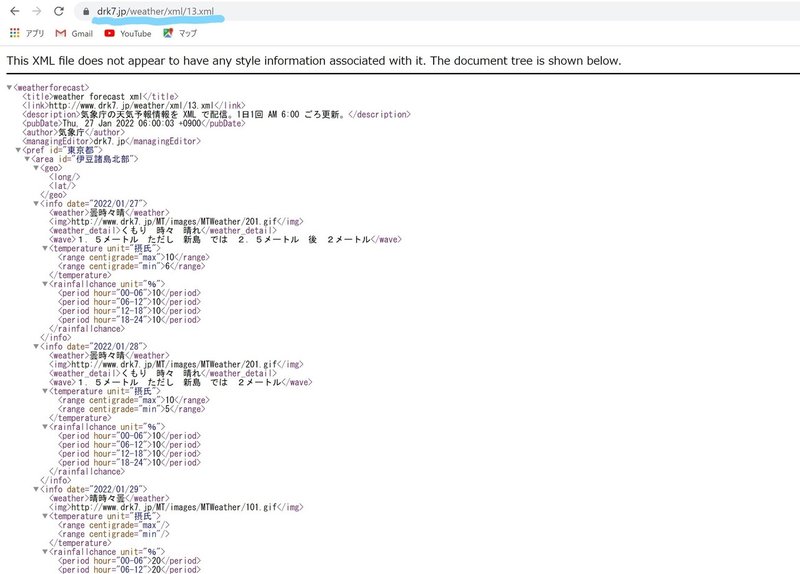Collapse temperature node under 2022/01/27
Viewport: 800px width, 574px height.
pyautogui.click(x=45, y=248)
